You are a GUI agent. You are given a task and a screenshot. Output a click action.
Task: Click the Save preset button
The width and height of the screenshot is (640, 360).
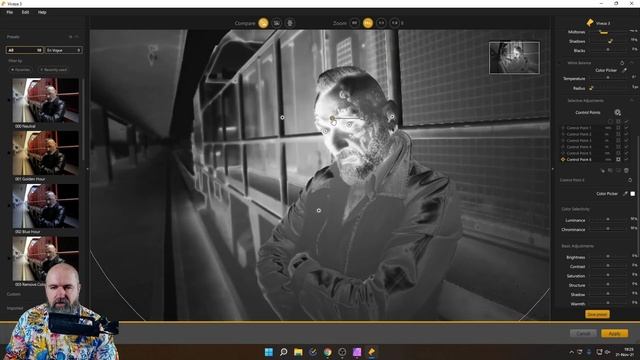pos(597,314)
